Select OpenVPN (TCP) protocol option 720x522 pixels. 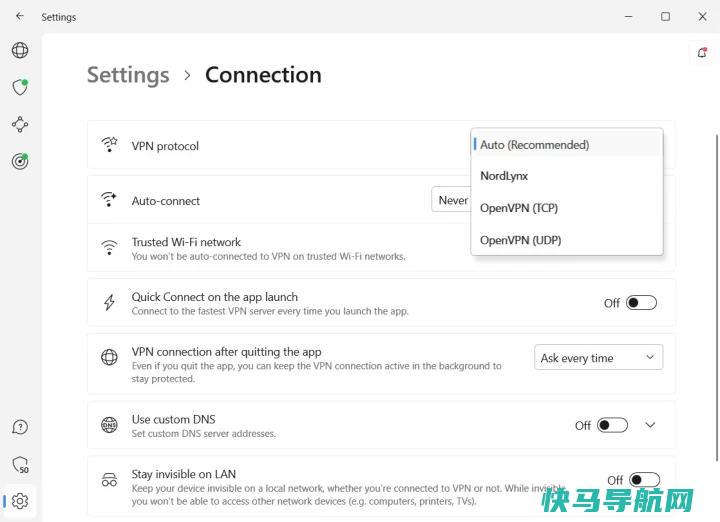pyautogui.click(x=567, y=208)
